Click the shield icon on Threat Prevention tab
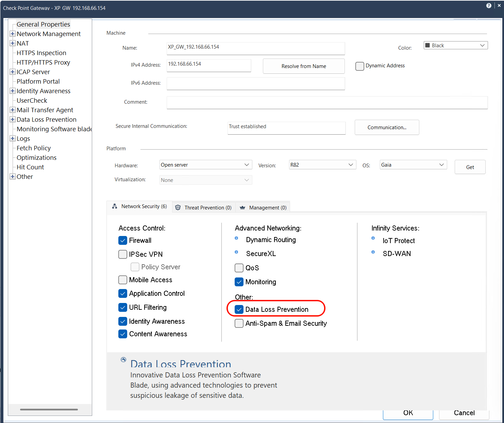This screenshot has height=423, width=504. tap(178, 207)
